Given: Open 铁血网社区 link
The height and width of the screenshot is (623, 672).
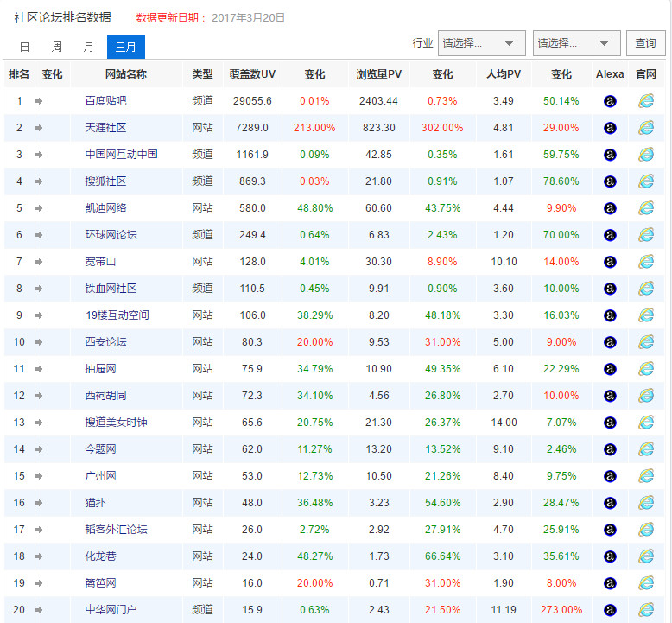Looking at the screenshot, I should pos(111,289).
